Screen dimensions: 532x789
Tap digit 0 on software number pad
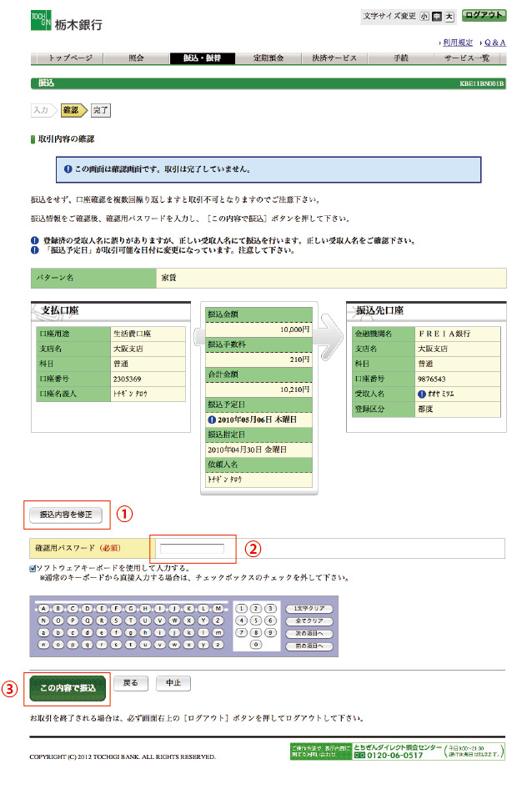(x=256, y=645)
